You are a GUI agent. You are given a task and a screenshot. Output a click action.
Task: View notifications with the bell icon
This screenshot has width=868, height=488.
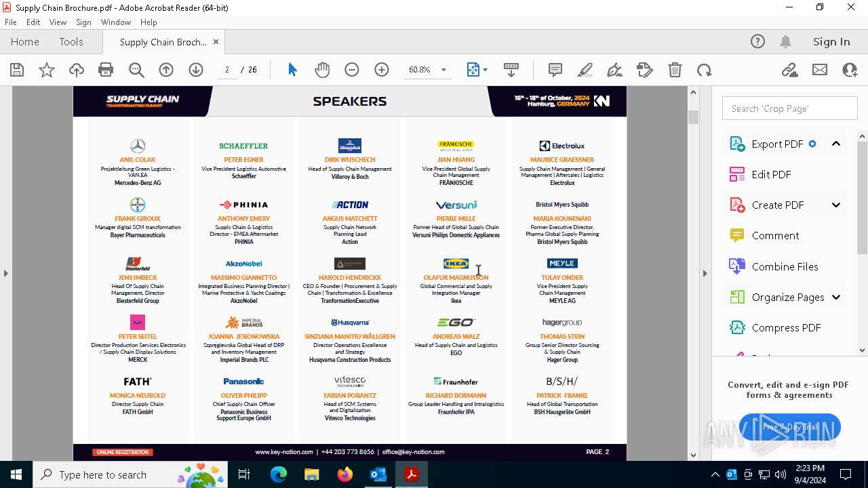tap(785, 41)
